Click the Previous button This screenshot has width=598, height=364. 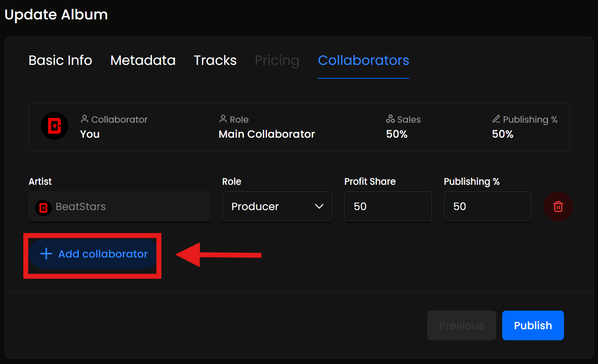click(x=462, y=325)
